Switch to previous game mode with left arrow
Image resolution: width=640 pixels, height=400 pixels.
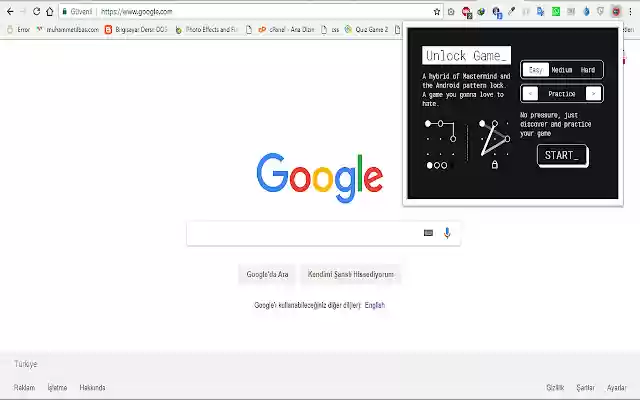(x=530, y=94)
